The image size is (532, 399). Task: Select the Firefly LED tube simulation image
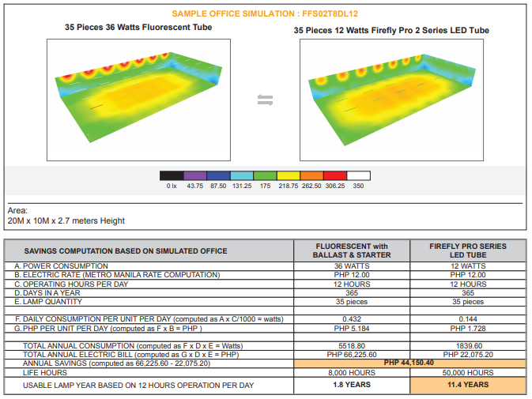click(x=391, y=100)
